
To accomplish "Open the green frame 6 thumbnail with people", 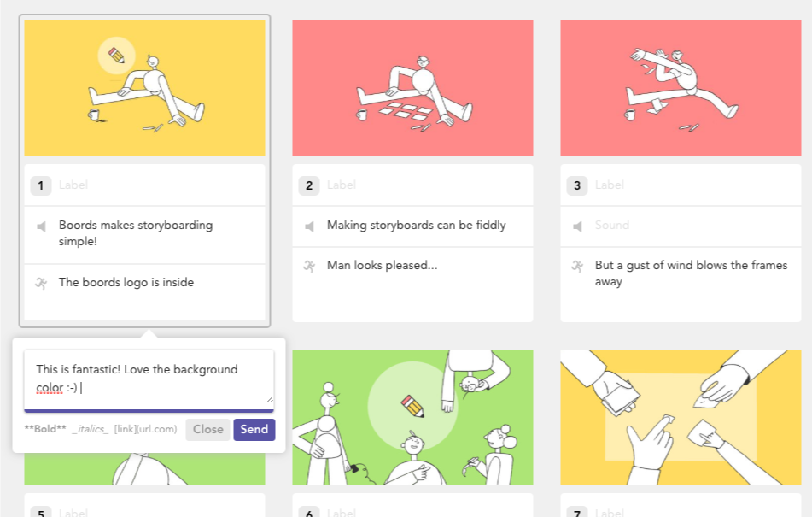I will point(412,417).
